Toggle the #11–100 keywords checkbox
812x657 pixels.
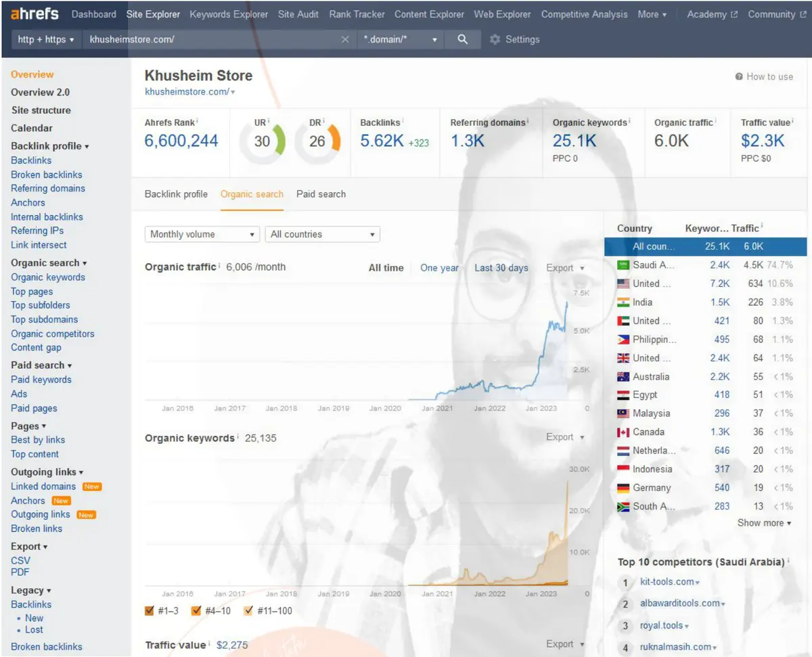pos(248,611)
